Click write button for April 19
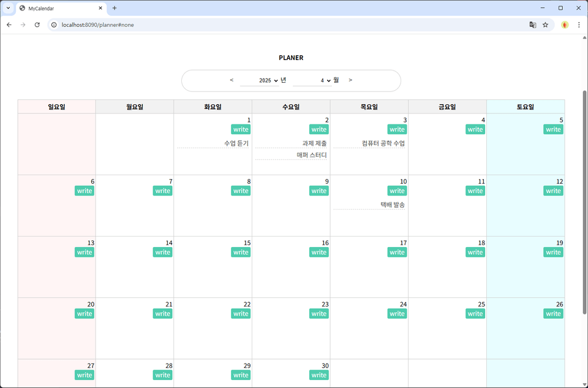The height and width of the screenshot is (388, 588). [x=553, y=253]
